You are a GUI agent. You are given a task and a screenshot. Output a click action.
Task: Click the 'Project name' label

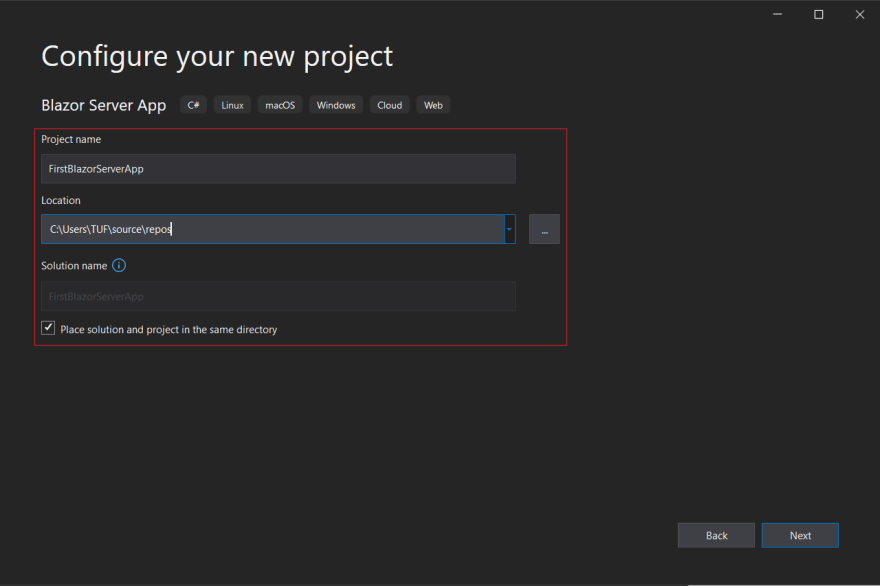click(x=71, y=139)
